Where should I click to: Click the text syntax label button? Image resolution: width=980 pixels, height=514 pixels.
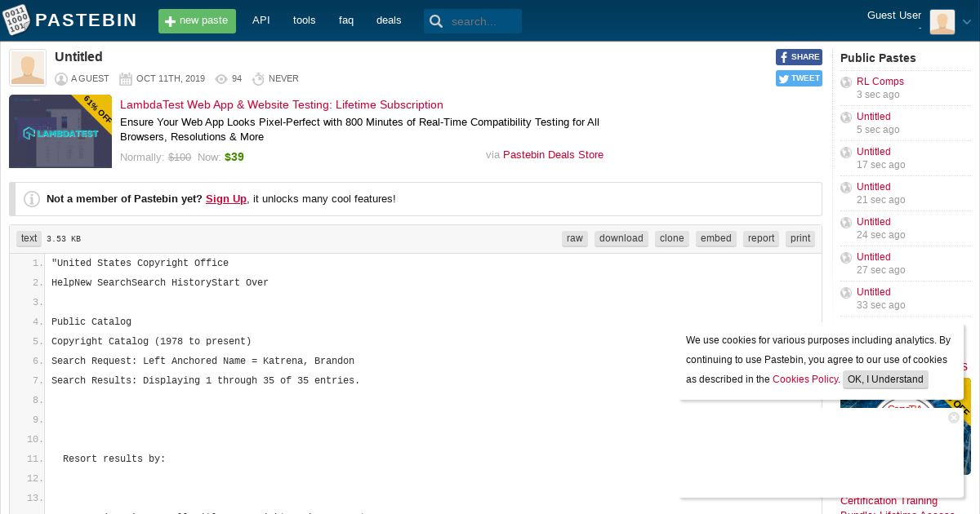coord(29,239)
